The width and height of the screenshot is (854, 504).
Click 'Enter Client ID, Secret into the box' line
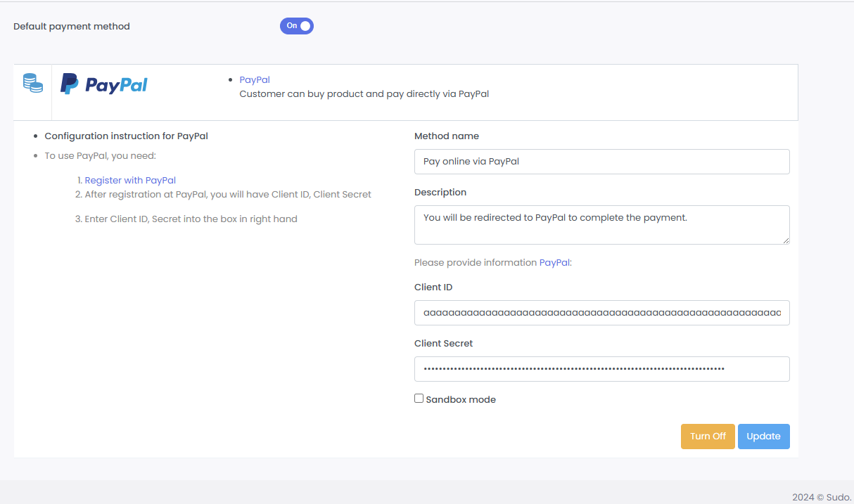(191, 219)
